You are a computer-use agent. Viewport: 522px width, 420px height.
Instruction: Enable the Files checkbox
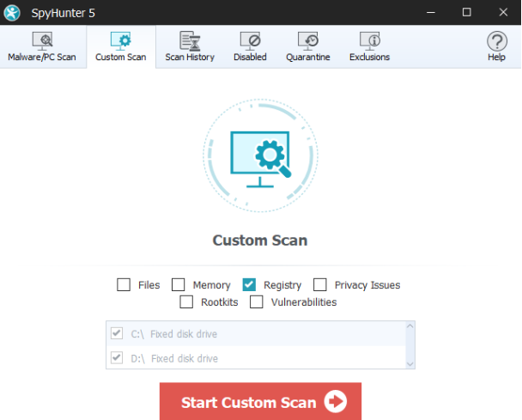[124, 285]
